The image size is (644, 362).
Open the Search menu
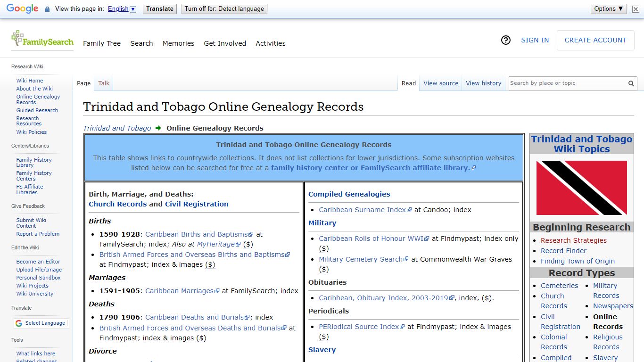coord(141,43)
